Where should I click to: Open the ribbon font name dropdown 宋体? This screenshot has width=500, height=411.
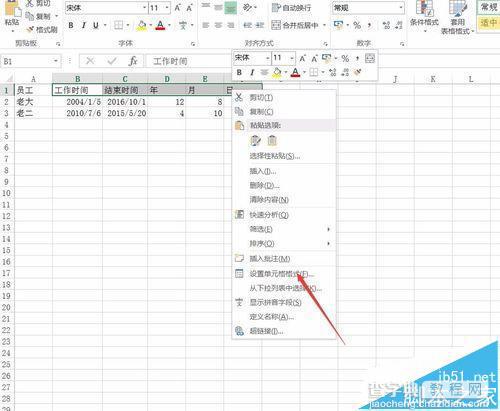(x=145, y=8)
